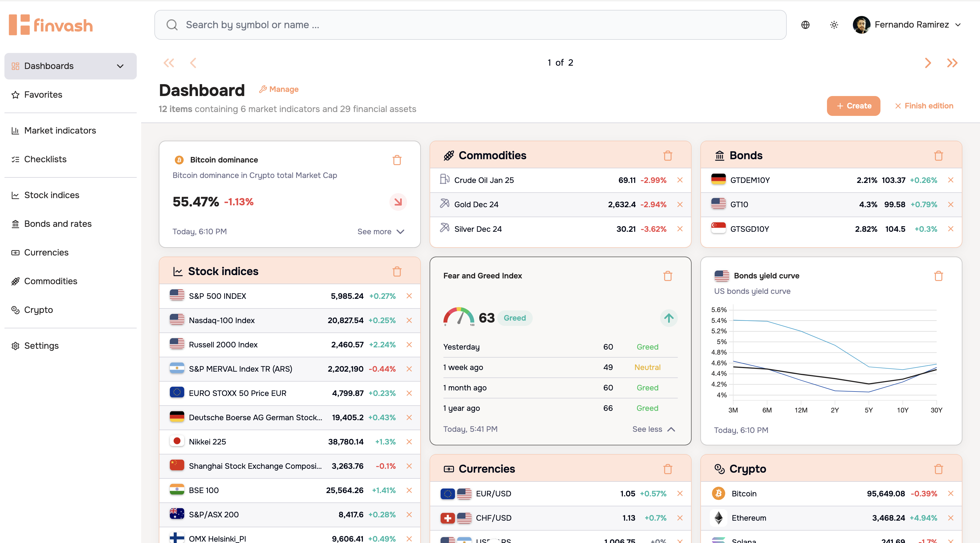Go to previous dashboard page chevron
The image size is (980, 543).
point(193,63)
